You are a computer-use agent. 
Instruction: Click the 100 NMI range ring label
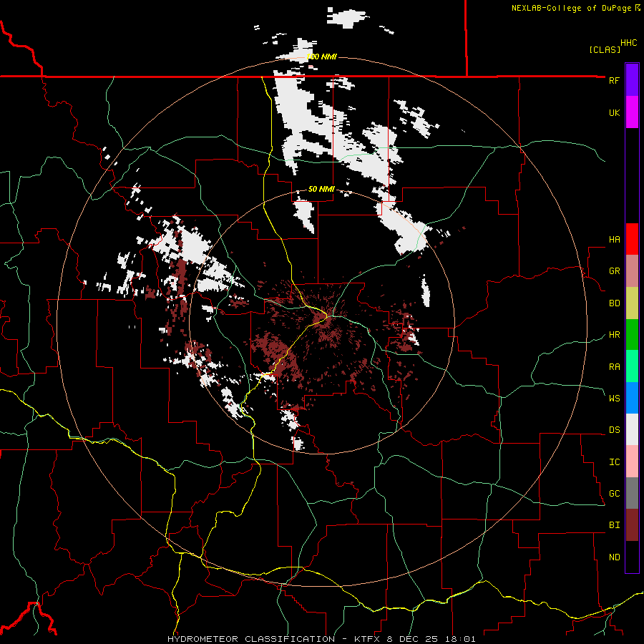tap(321, 57)
